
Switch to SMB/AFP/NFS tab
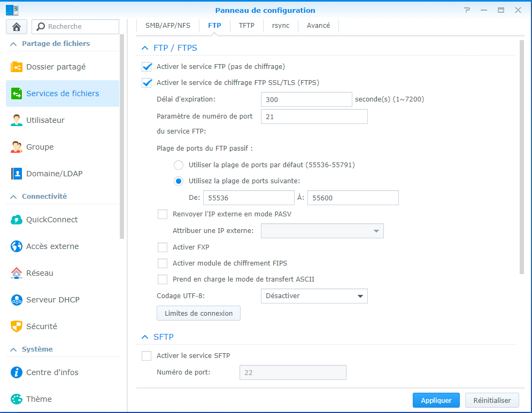click(168, 26)
